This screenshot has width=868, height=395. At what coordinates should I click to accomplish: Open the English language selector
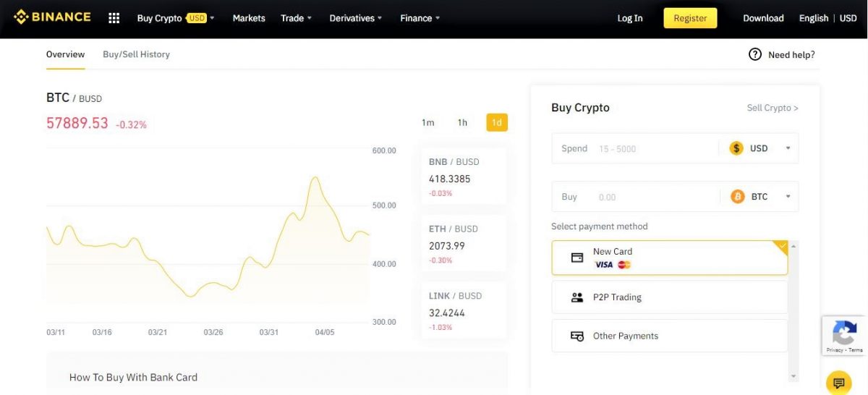coord(814,18)
